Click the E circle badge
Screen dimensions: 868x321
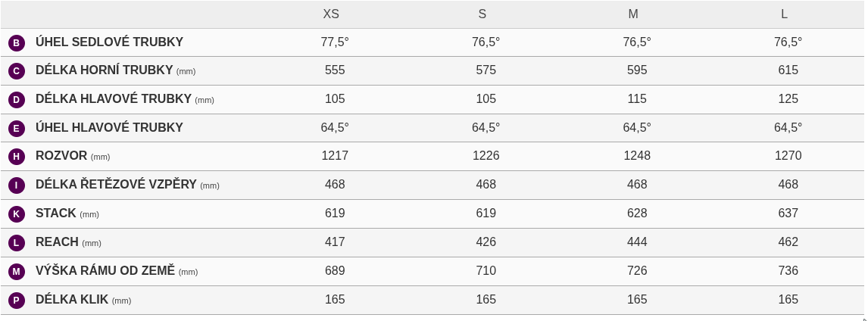click(x=17, y=128)
